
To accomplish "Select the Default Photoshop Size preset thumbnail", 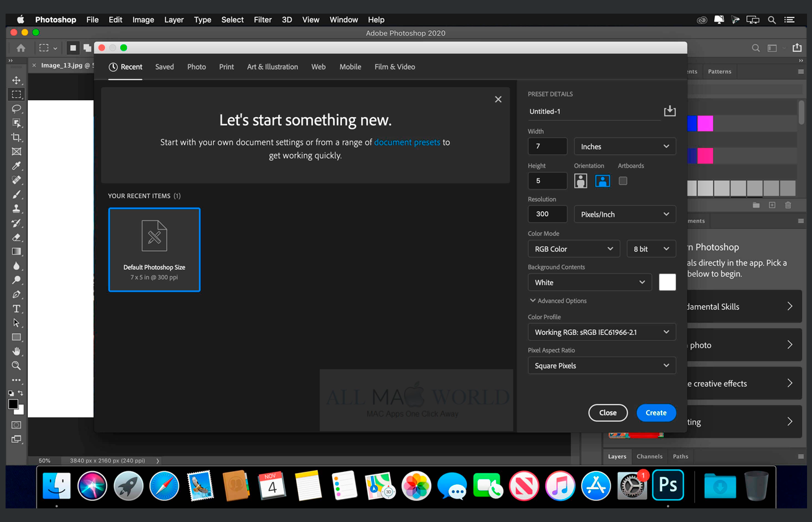I will pyautogui.click(x=154, y=250).
